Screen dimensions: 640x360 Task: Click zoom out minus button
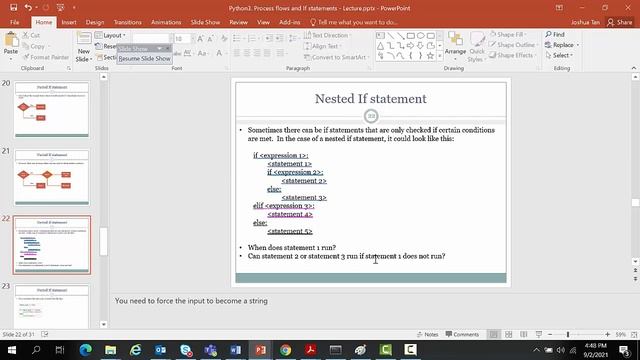pyautogui.click(x=550, y=334)
